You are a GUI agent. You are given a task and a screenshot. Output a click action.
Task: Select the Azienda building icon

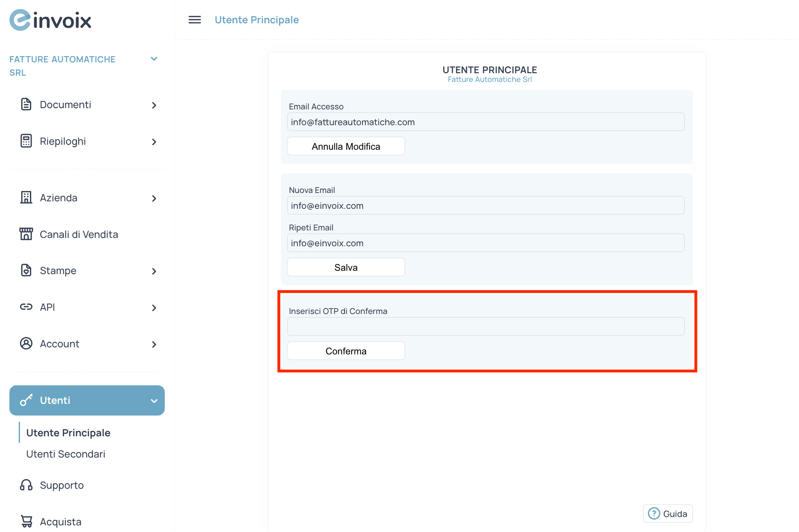(x=26, y=198)
